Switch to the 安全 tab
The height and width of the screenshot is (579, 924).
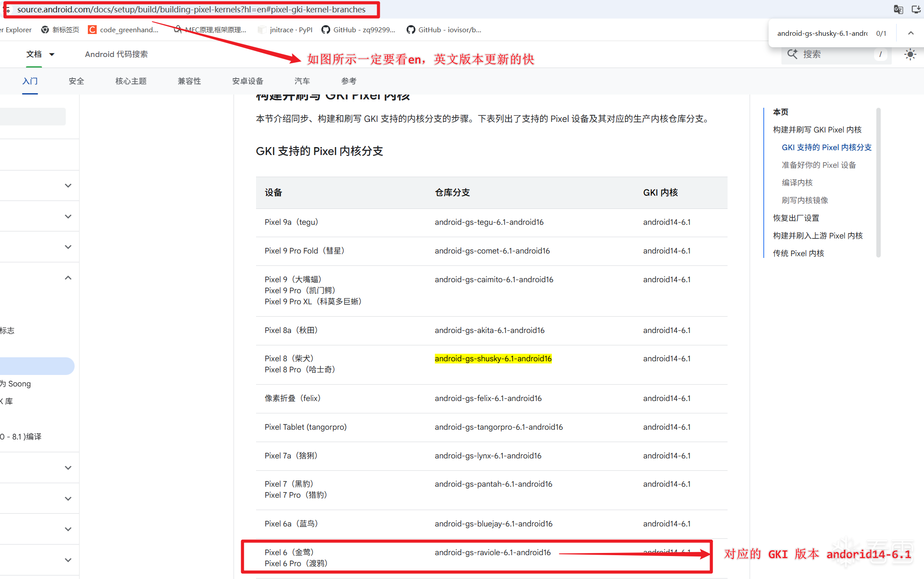tap(76, 81)
